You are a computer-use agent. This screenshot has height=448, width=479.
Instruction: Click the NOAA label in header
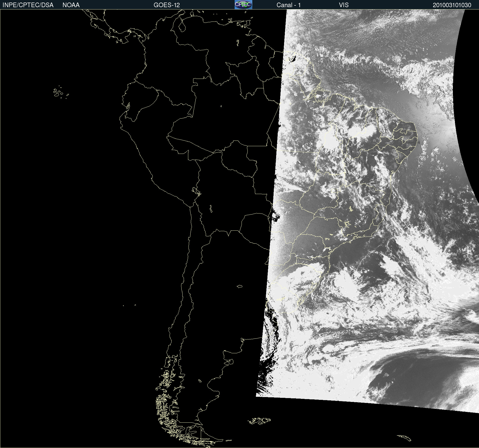pyautogui.click(x=71, y=5)
